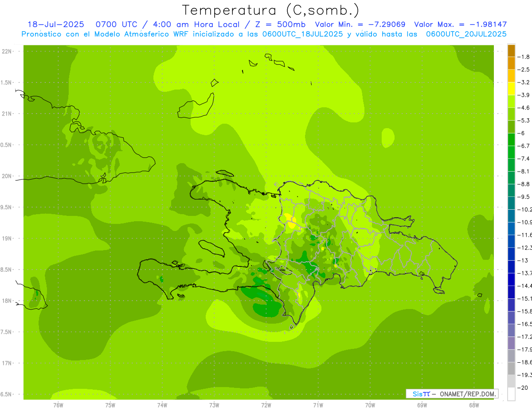Click 'Valor Max. = -1.98147' text

460,24
